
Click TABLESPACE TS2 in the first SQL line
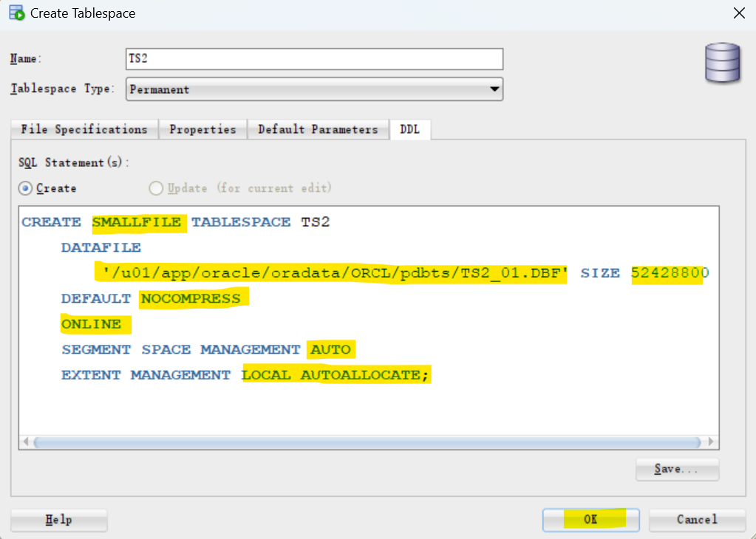click(260, 222)
